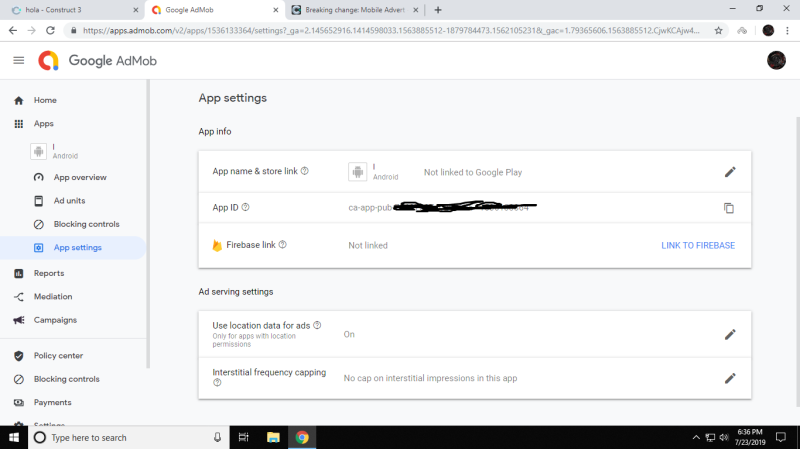Click the Android app icon in App info
The height and width of the screenshot is (449, 800).
coord(358,171)
